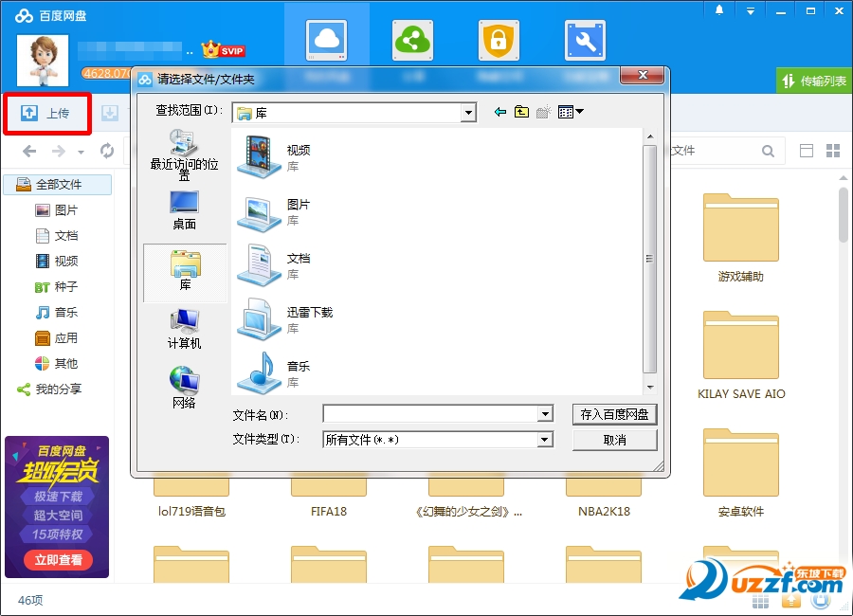Close the file selection dialog
This screenshot has height=616, width=853.
[643, 75]
